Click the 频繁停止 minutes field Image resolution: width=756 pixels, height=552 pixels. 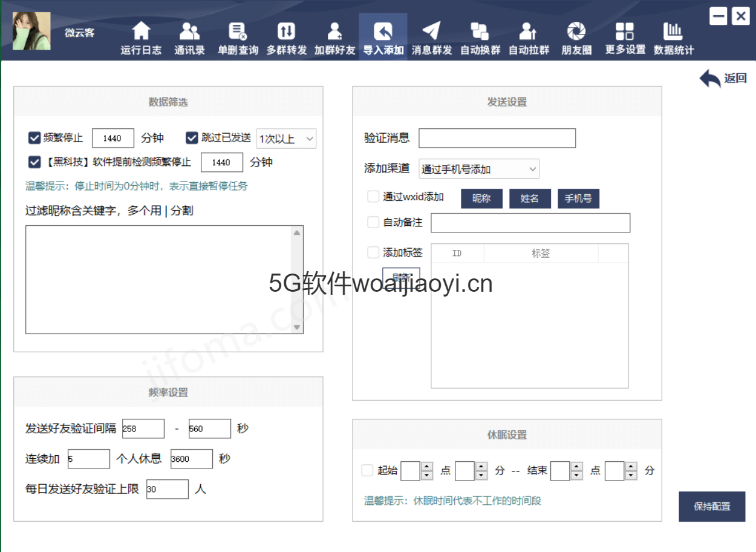point(113,138)
